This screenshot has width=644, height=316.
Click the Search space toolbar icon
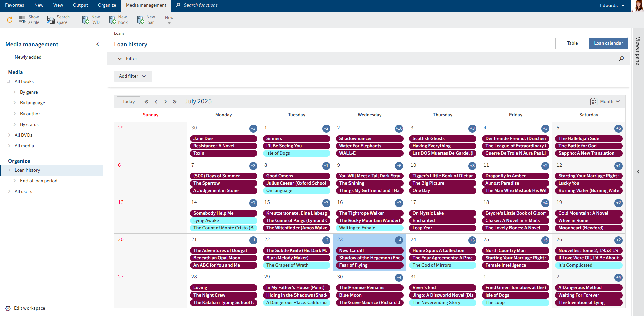click(50, 20)
